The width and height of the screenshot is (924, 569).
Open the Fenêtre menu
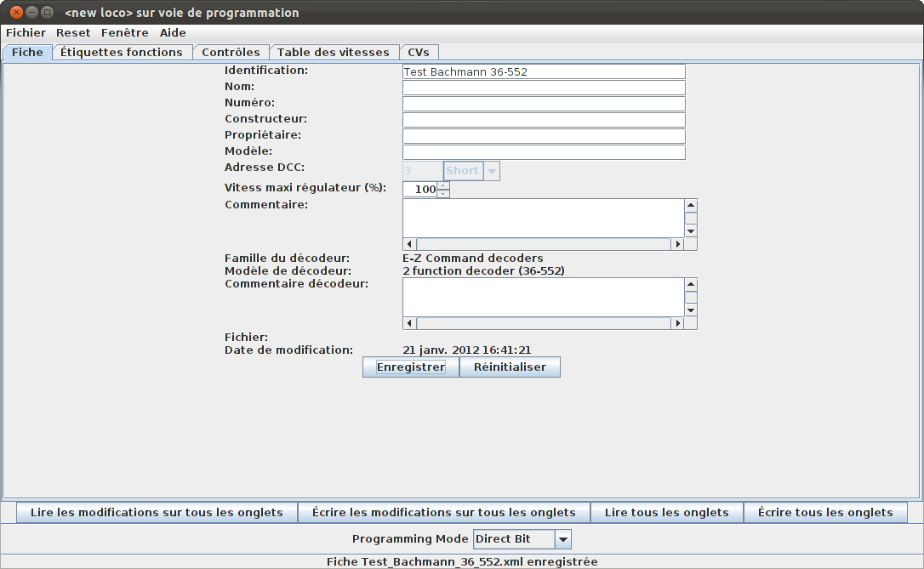[124, 33]
